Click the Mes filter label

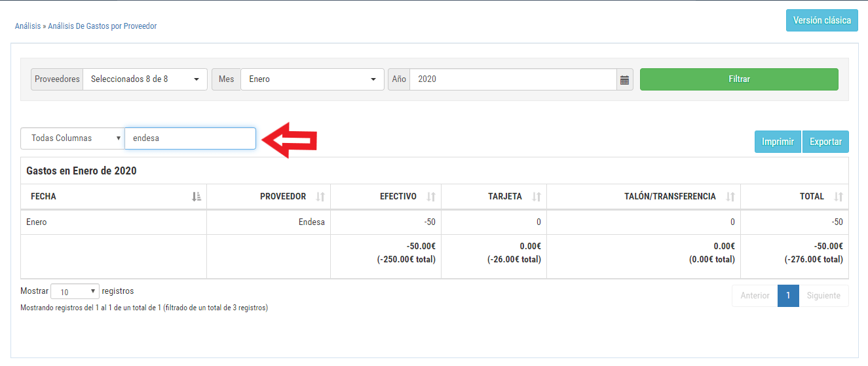tap(226, 79)
